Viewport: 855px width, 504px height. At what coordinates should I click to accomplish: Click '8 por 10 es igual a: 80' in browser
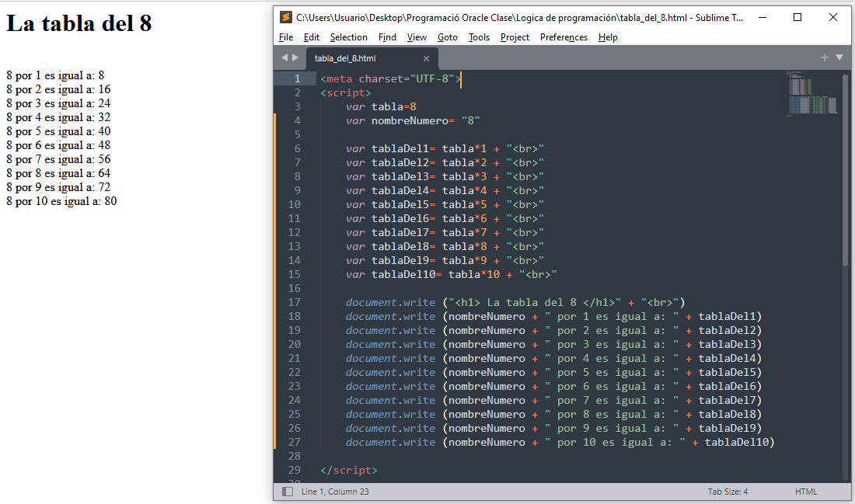click(61, 201)
